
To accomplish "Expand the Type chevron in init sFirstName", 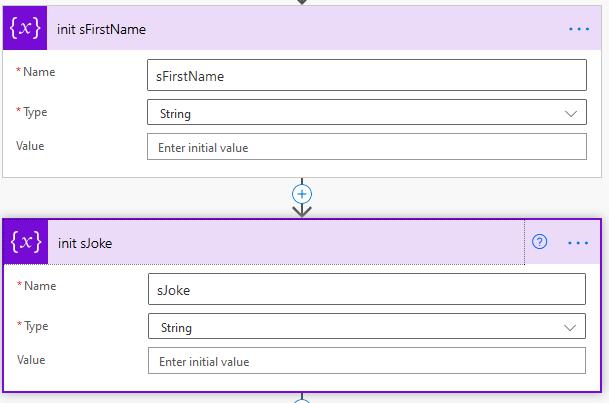I will (x=571, y=113).
